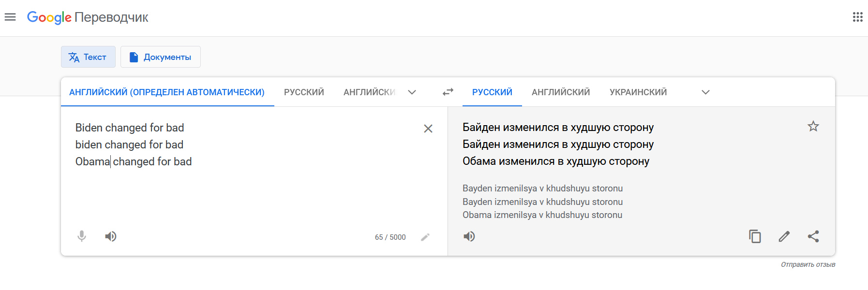Open handwriting input pencil tool
Screen dimensions: 868x290
[425, 237]
